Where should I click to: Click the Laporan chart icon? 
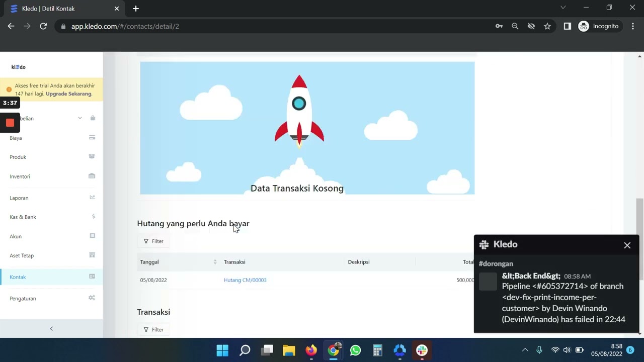[x=92, y=197]
